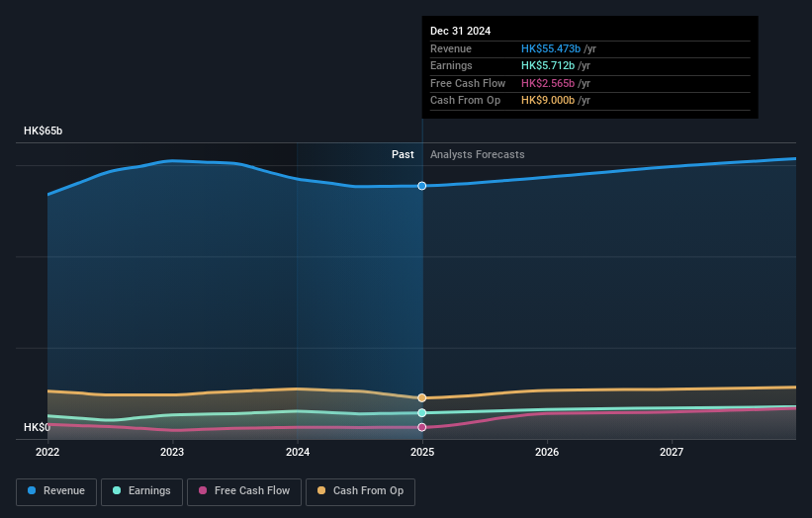The width and height of the screenshot is (812, 518).
Task: Click the 2026 x-axis label
Action: 547,453
